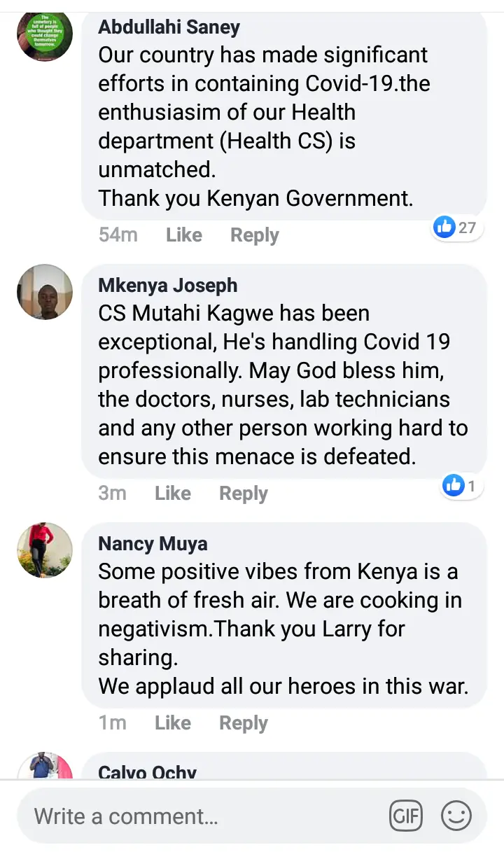Open Mkenya Joseph's name link
Image resolution: width=504 pixels, height=852 pixels.
click(x=168, y=285)
